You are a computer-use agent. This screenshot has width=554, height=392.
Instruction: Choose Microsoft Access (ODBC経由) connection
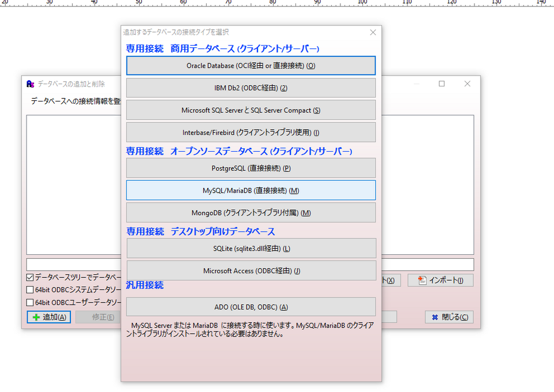point(251,270)
